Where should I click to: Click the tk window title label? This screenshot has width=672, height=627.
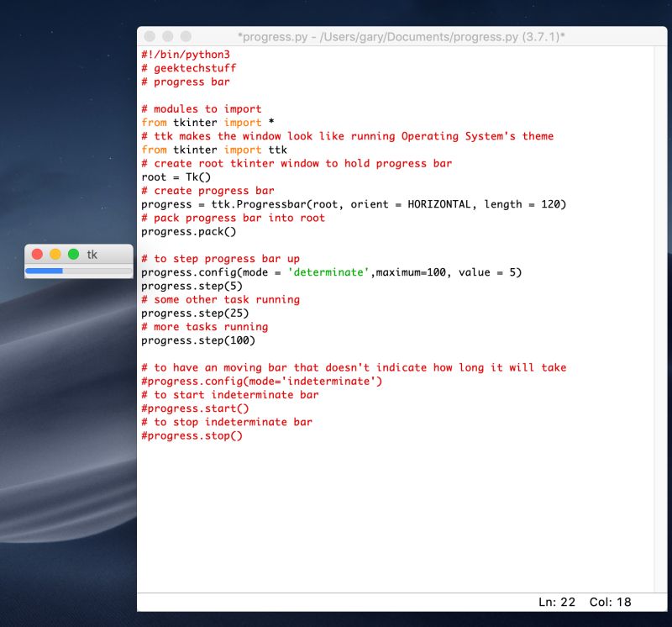pos(92,253)
